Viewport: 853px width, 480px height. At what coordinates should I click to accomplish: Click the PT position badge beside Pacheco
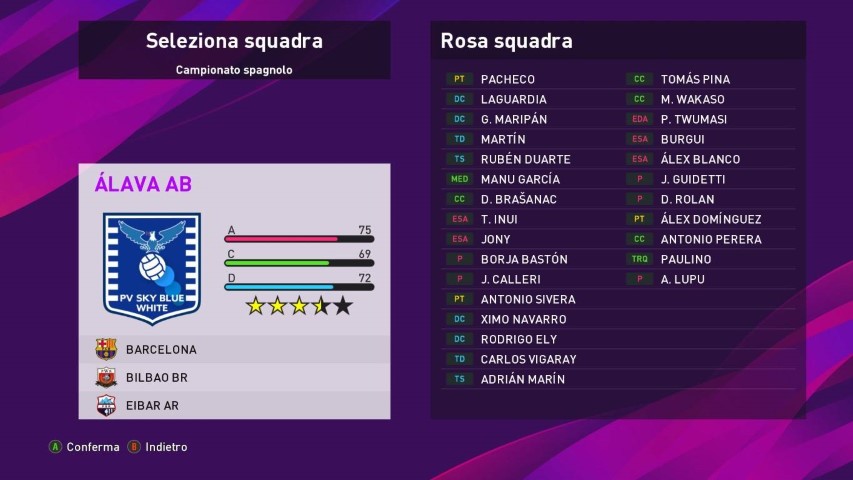460,79
